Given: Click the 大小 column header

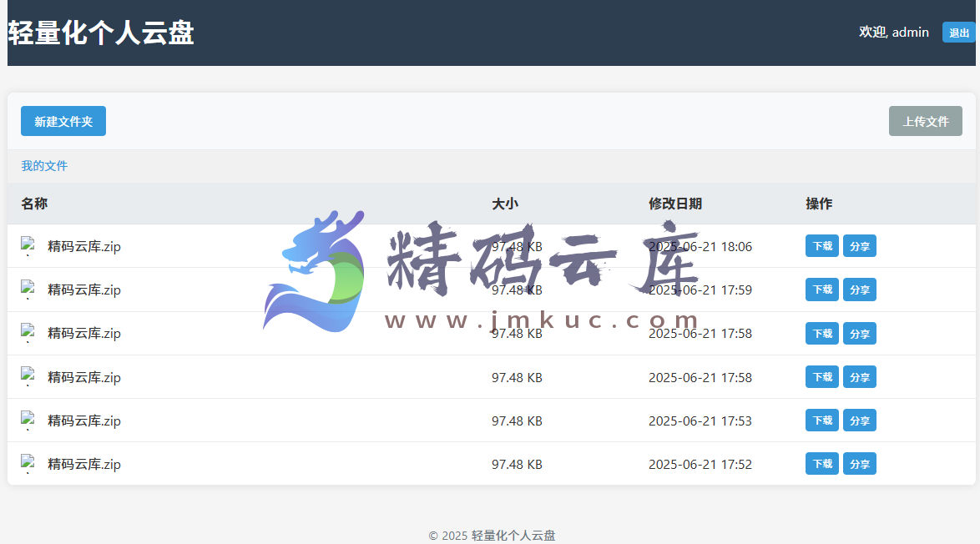Looking at the screenshot, I should [505, 204].
